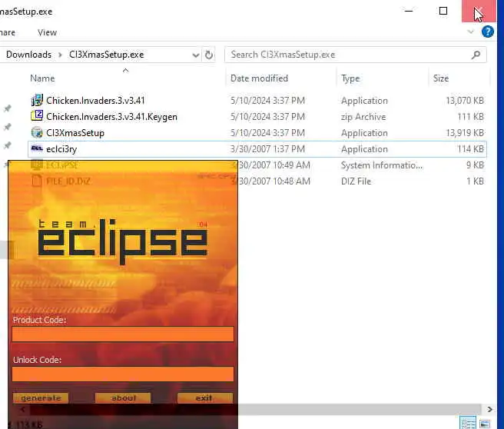The image size is (504, 429).
Task: Click the 3/30/2007 1:37 PM date cell
Action: 267,149
